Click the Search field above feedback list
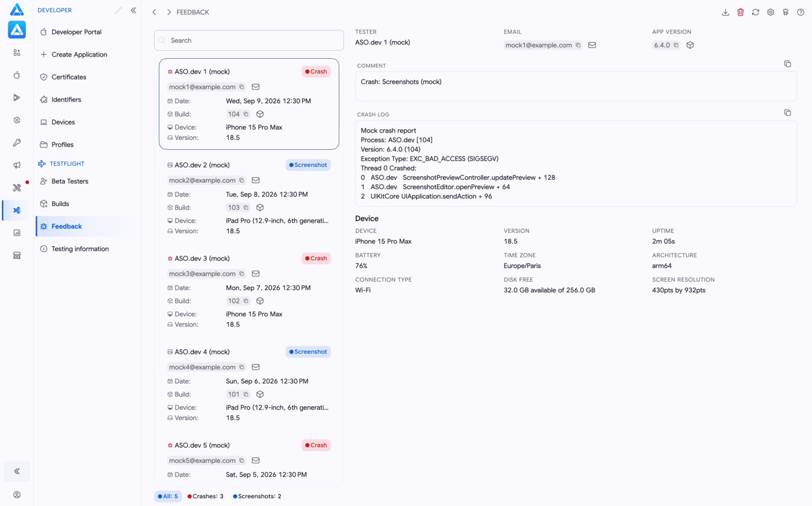The image size is (812, 506). tap(249, 41)
